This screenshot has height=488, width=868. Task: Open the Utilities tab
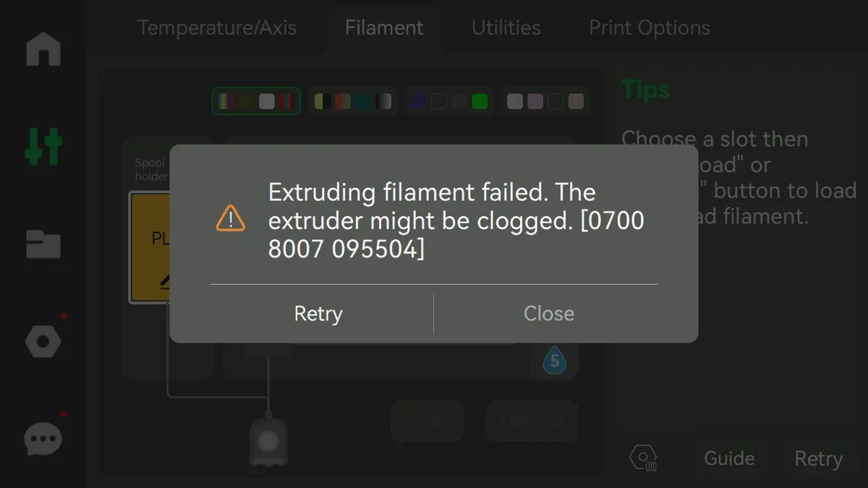tap(506, 27)
